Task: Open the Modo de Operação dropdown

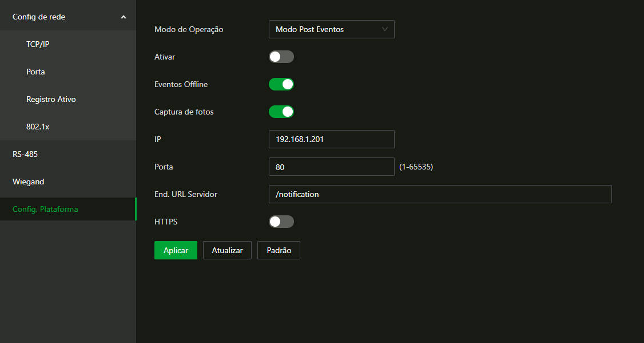Action: (x=332, y=29)
